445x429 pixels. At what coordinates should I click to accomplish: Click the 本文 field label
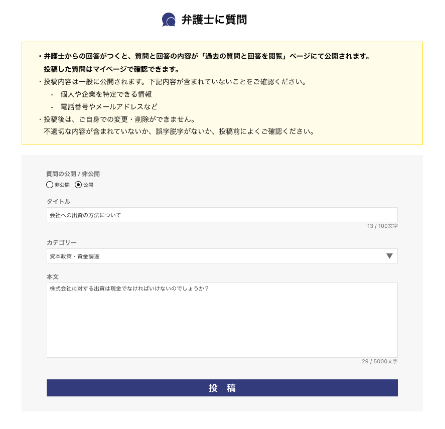tap(53, 277)
